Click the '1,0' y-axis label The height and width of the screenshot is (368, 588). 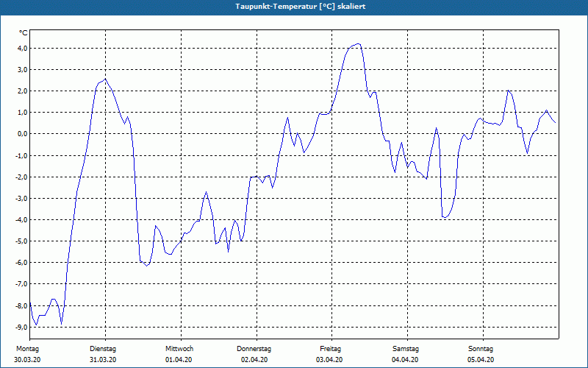(x=22, y=113)
